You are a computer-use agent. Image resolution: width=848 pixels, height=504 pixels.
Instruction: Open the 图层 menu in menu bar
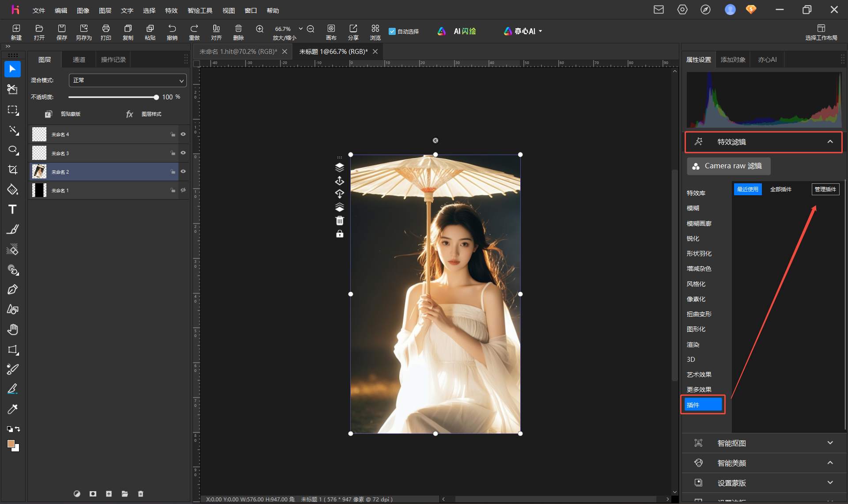click(105, 11)
